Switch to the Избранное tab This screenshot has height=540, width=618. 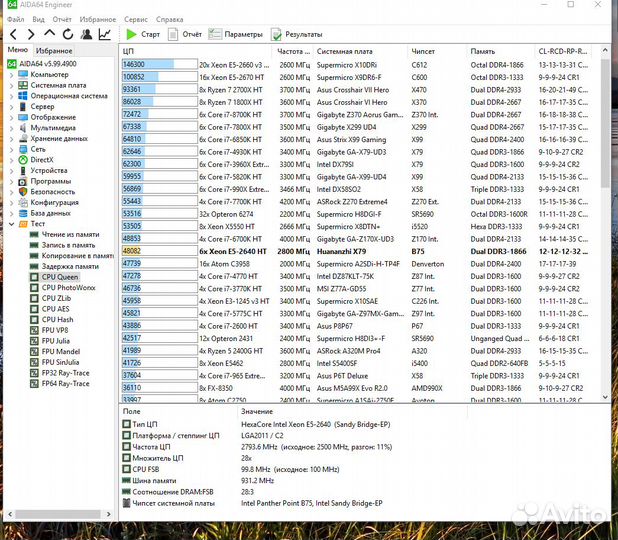point(53,50)
